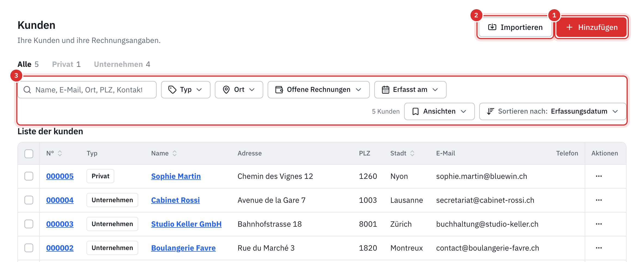The image size is (644, 262).
Task: Click the Privat type badge
Action: tap(100, 176)
